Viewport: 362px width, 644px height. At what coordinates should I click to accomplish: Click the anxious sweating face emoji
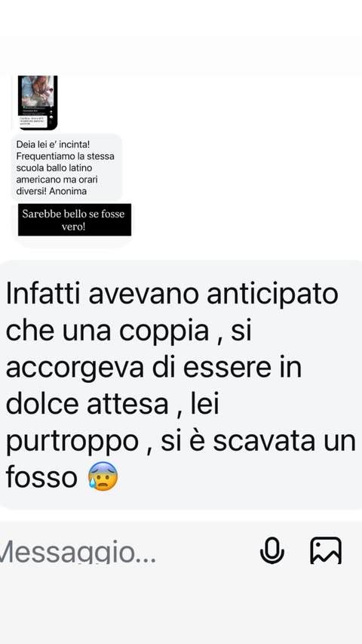coord(103,476)
